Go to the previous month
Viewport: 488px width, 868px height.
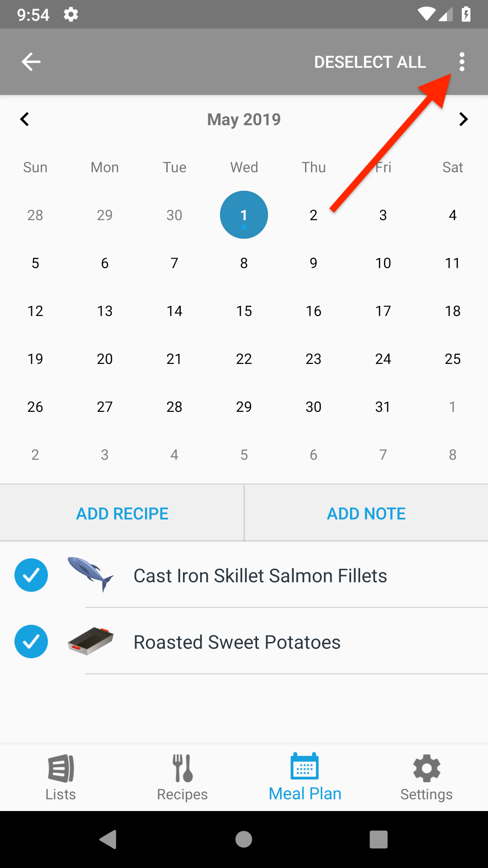[25, 119]
